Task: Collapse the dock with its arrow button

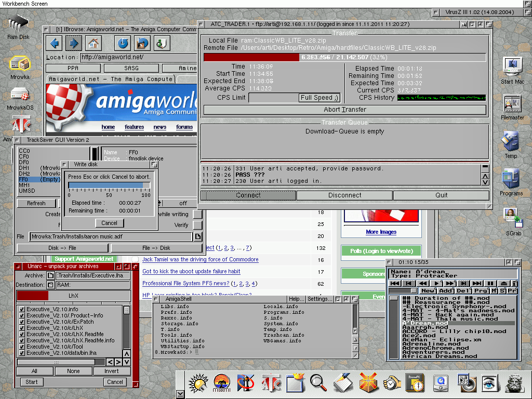Action: [x=180, y=394]
